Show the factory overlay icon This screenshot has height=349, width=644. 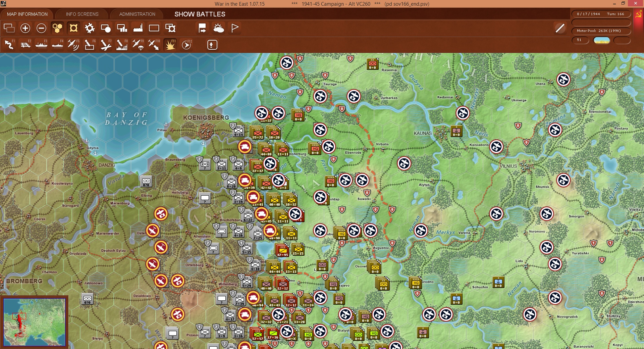point(138,28)
